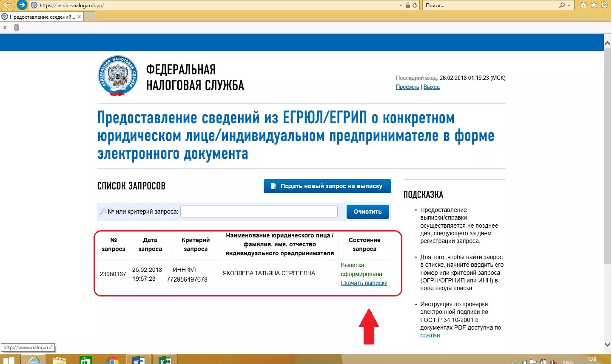The image size is (612, 364).
Task: Refresh the page with the reload icon
Action: (x=415, y=6)
